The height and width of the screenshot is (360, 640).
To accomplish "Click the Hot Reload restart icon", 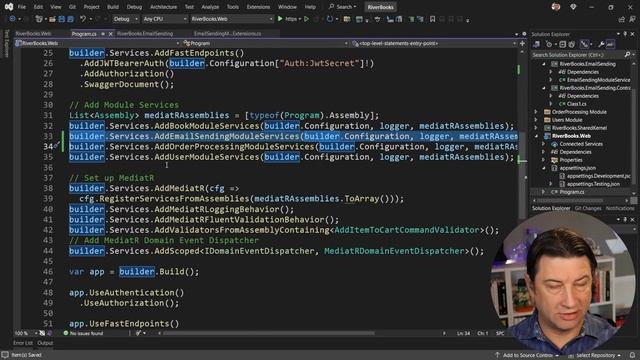I will point(330,19).
